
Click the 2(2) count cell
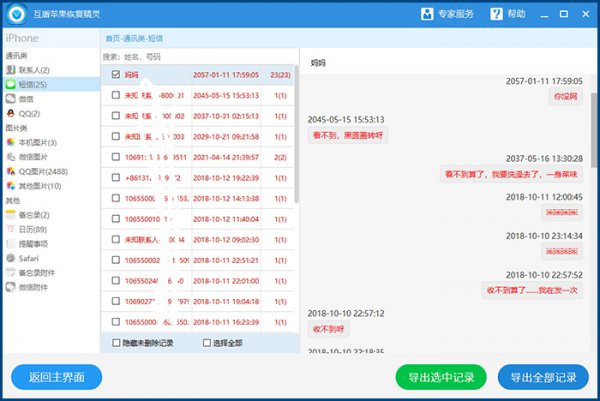[280, 157]
